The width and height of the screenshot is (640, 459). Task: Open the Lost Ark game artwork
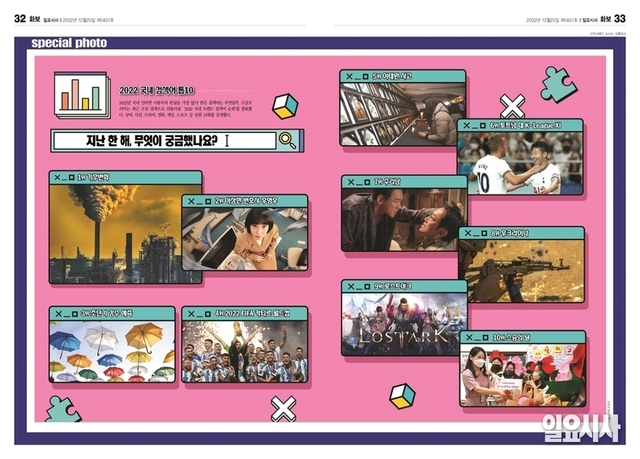point(404,324)
